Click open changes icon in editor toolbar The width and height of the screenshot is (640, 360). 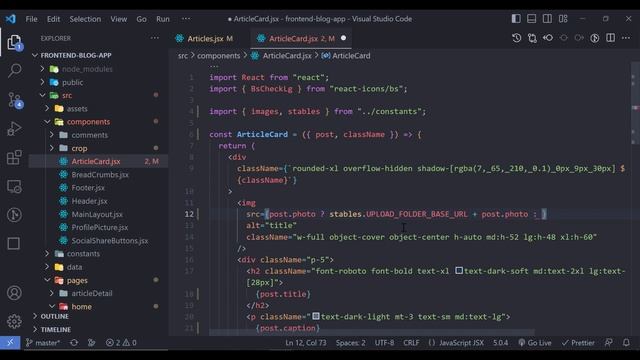(532, 38)
